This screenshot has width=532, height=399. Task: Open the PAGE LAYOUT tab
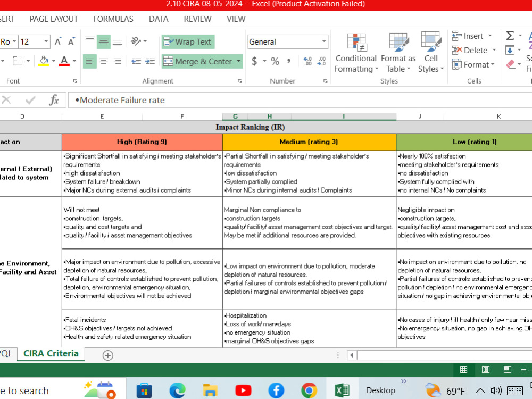pos(54,19)
